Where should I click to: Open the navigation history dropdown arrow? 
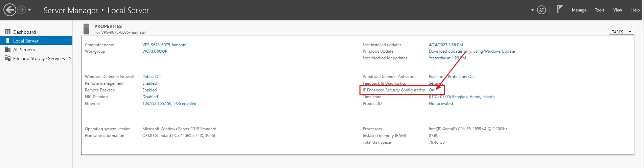pos(29,10)
